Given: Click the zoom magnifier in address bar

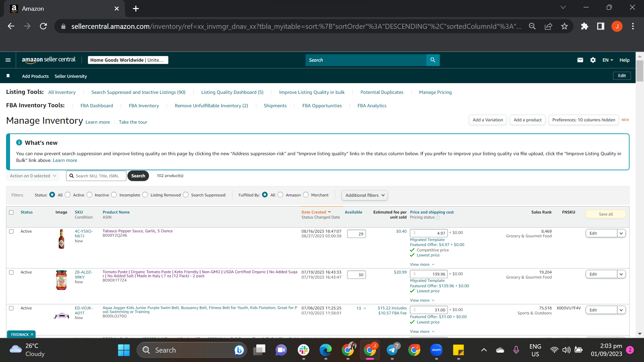Looking at the screenshot, I should pyautogui.click(x=532, y=26).
